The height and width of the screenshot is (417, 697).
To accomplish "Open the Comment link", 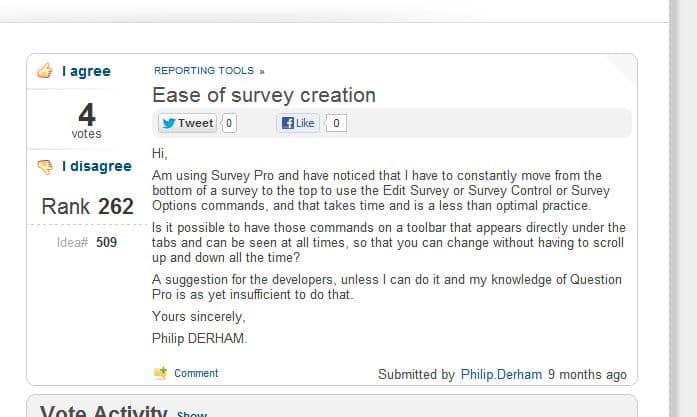I will click(196, 373).
